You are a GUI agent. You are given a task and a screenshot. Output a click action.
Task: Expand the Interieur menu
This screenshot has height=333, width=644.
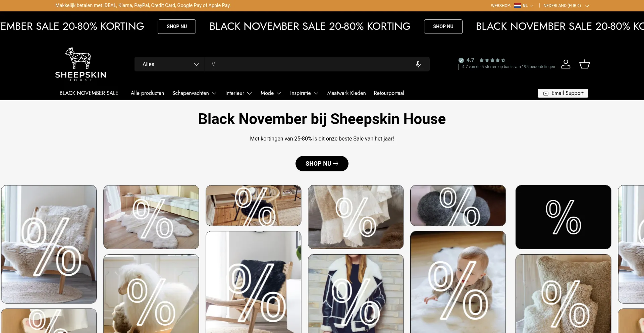pos(238,93)
